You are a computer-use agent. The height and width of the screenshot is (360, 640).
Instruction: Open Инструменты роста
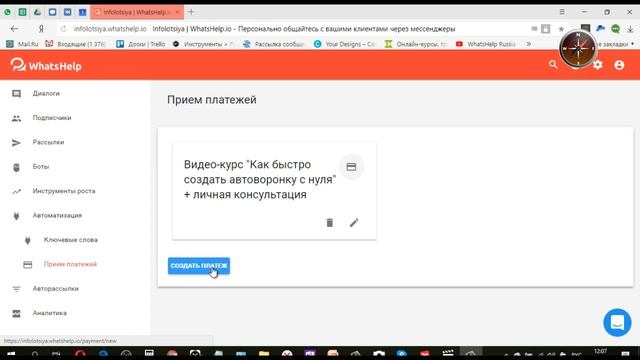click(64, 191)
